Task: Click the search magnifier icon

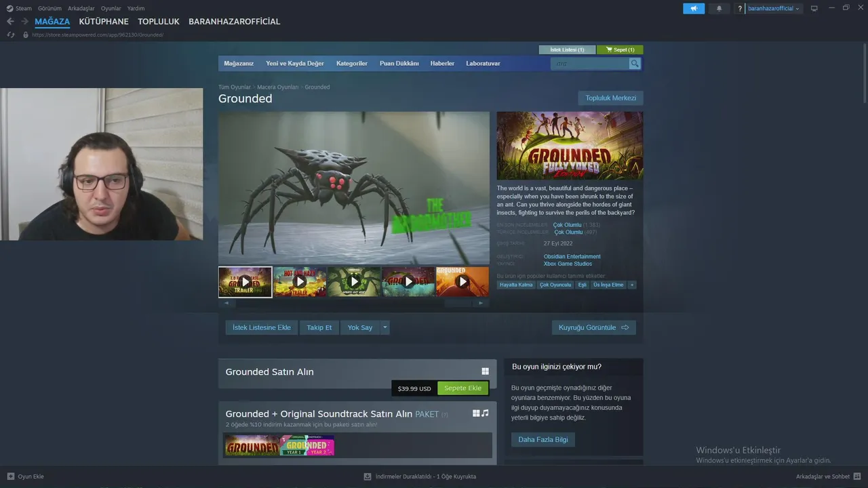Action: tap(635, 64)
